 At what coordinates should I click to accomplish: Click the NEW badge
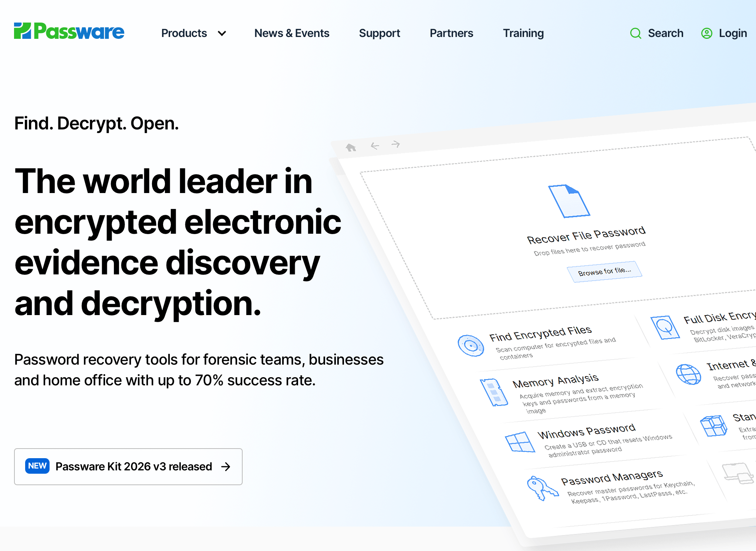pyautogui.click(x=37, y=466)
